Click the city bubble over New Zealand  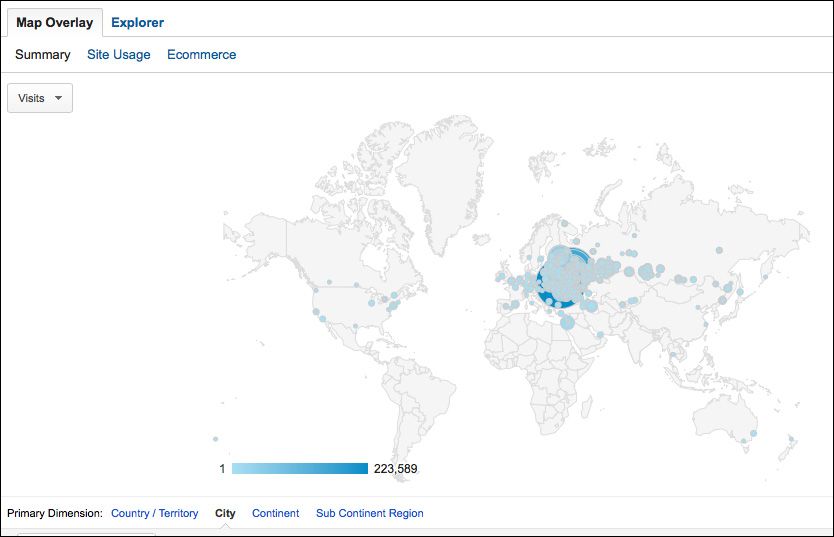pos(791,439)
